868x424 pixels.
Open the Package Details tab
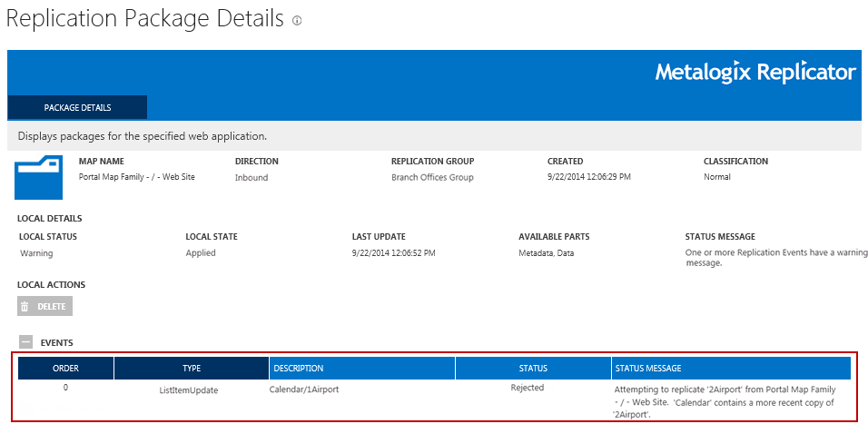(x=77, y=107)
